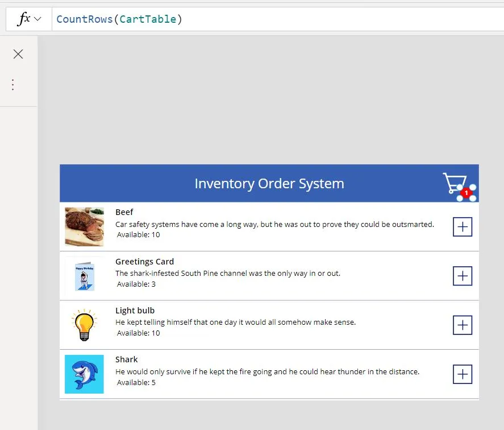Screen dimensions: 504x430
Task: Add Beef to cart with plus icon
Action: coord(463,227)
